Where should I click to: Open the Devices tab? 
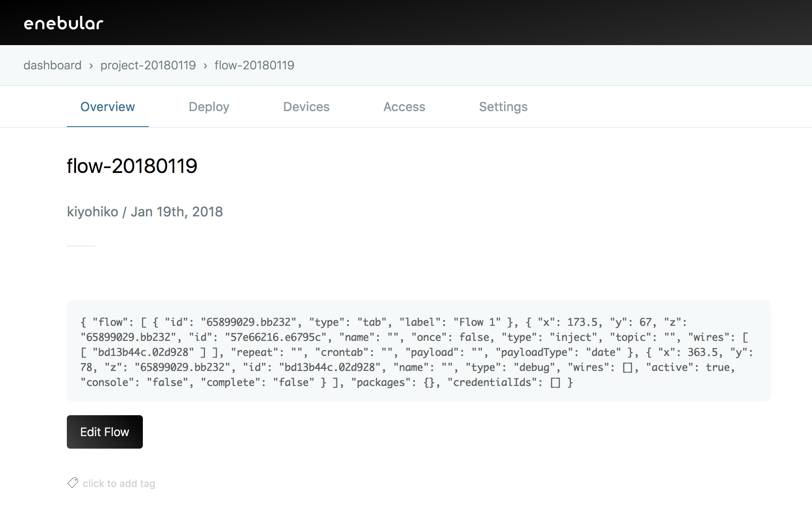click(306, 107)
